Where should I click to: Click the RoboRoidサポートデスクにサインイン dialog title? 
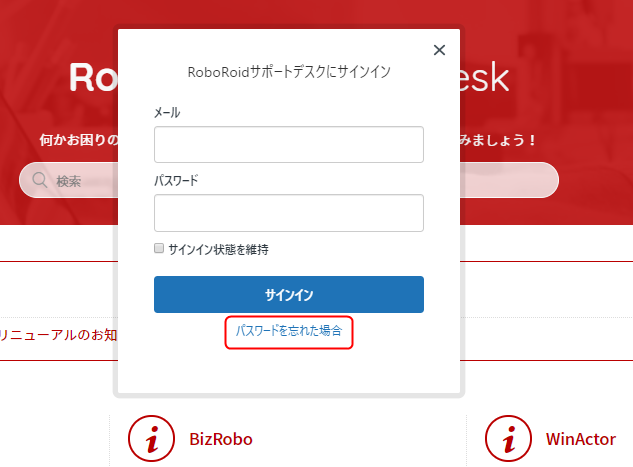(x=289, y=72)
